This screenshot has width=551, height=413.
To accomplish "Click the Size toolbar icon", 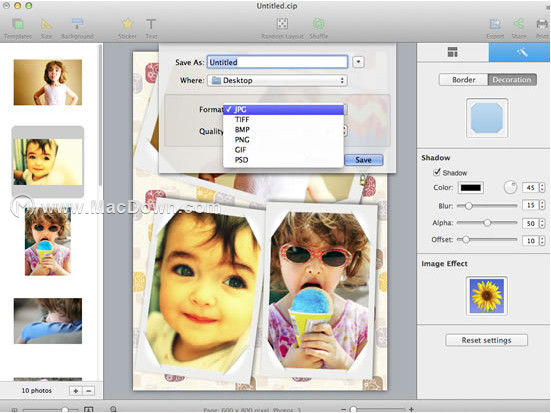I will (46, 25).
